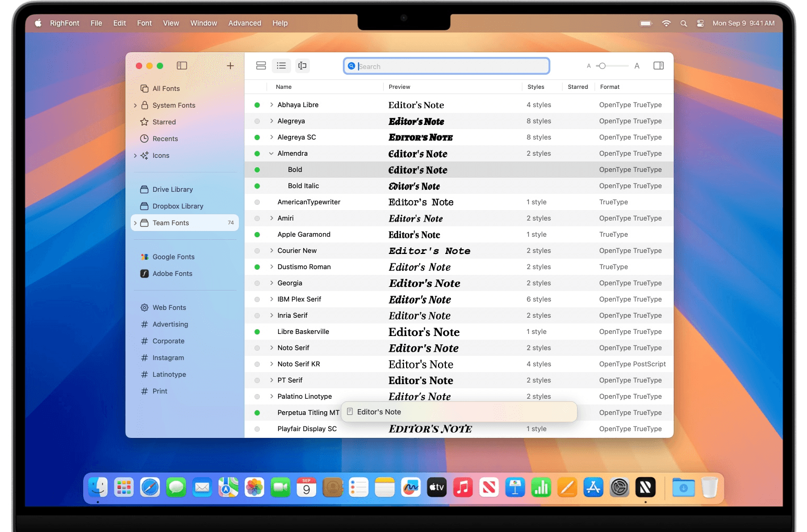The width and height of the screenshot is (807, 532).
Task: Click the small A size icon
Action: (x=589, y=66)
